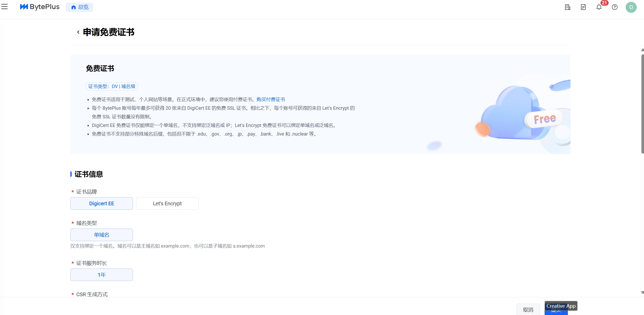Click the 证书信息 section heading
644x315 pixels.
pyautogui.click(x=89, y=174)
